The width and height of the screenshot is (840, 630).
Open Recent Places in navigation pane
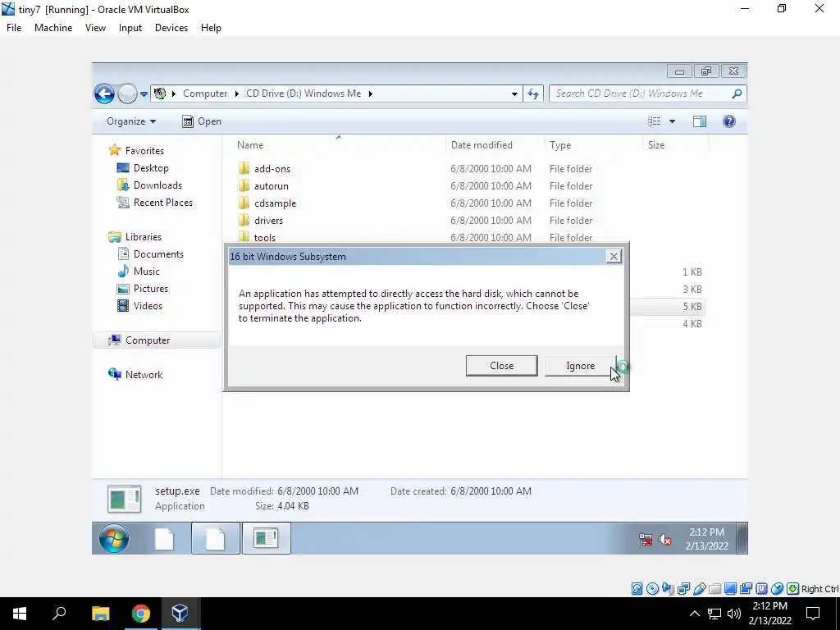(x=163, y=203)
